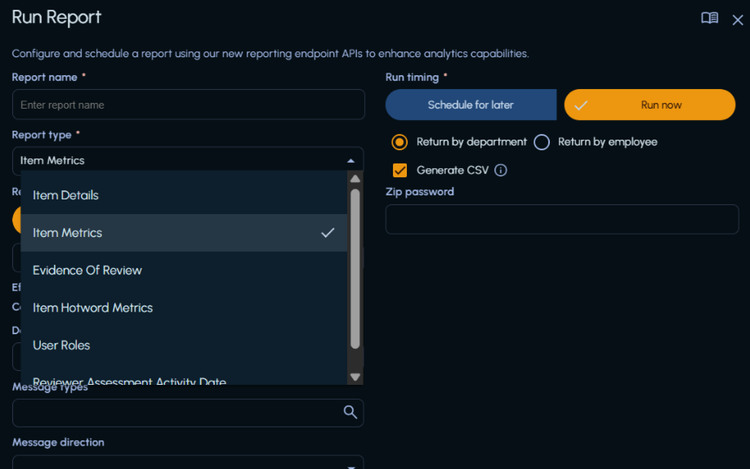Click dropdown list scroll down arrow
The image size is (750, 469).
coord(355,377)
